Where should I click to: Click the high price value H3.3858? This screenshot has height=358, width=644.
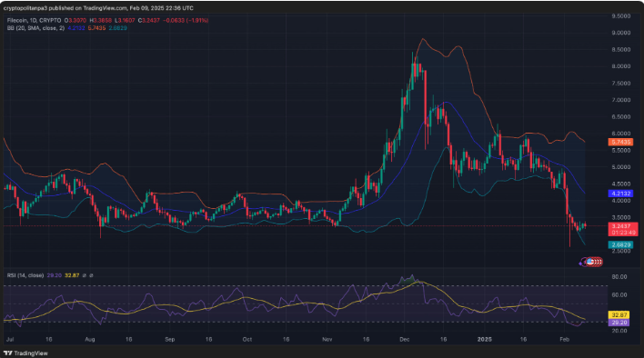[101, 20]
